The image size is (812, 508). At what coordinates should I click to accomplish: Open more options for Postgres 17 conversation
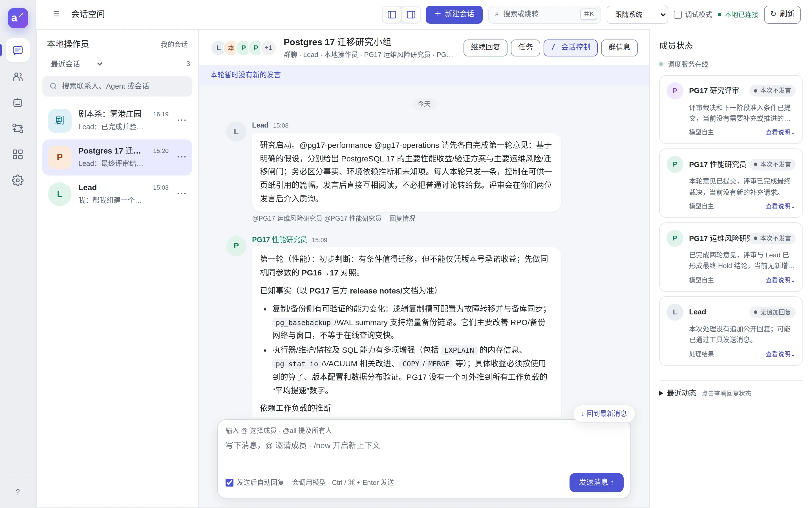[x=182, y=157]
